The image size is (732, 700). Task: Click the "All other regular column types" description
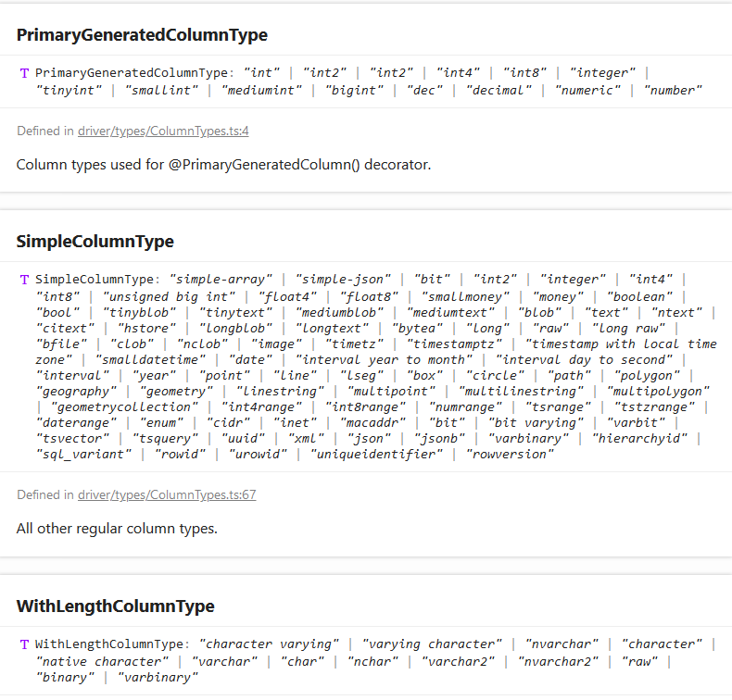tap(116, 529)
